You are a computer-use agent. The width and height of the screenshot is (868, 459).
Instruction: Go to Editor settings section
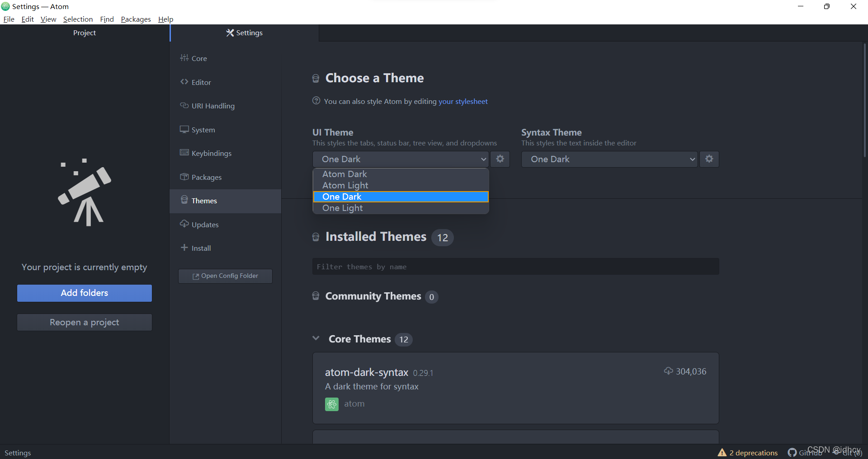[x=225, y=82]
